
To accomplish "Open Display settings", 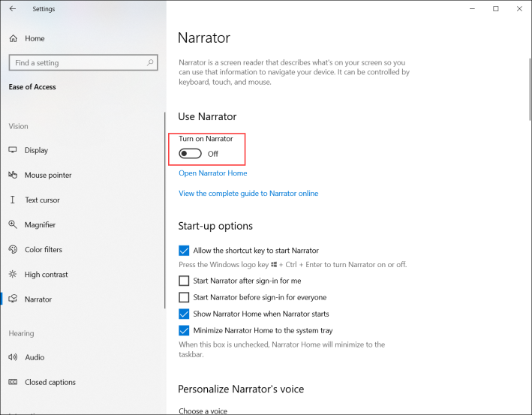I will coord(36,150).
